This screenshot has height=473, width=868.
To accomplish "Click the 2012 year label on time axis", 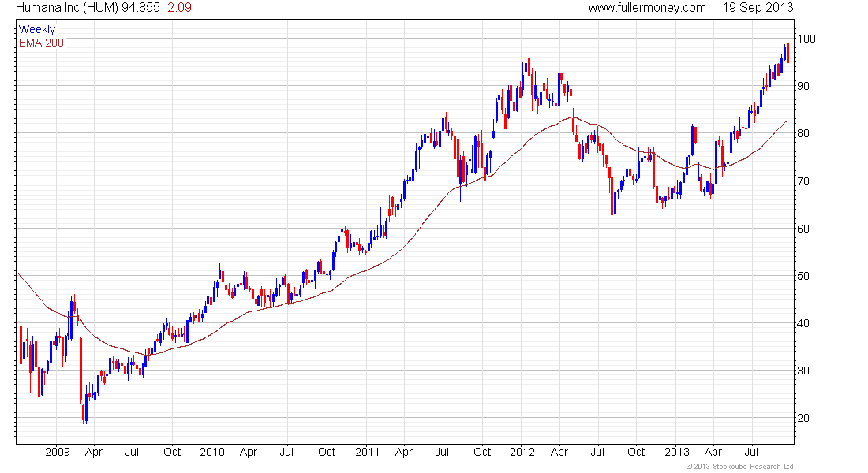I will tap(522, 452).
